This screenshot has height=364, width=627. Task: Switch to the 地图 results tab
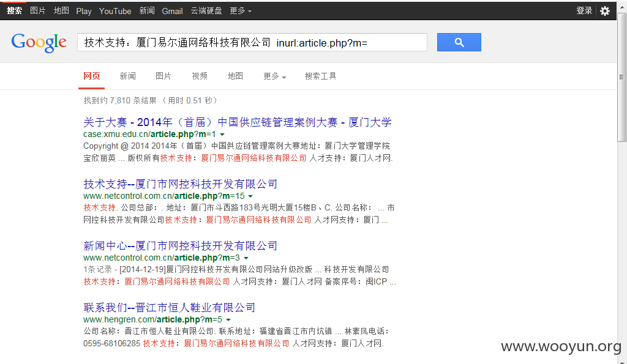click(x=235, y=76)
